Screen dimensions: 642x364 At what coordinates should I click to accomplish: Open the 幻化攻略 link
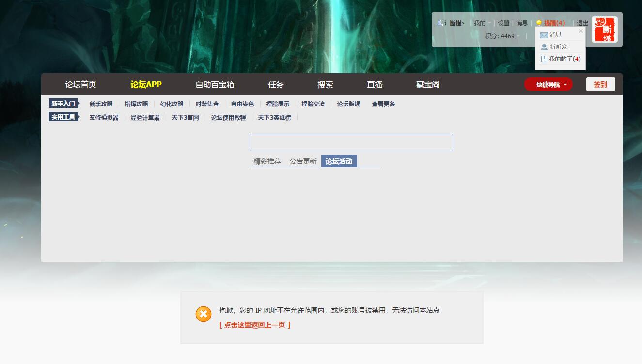pos(172,104)
